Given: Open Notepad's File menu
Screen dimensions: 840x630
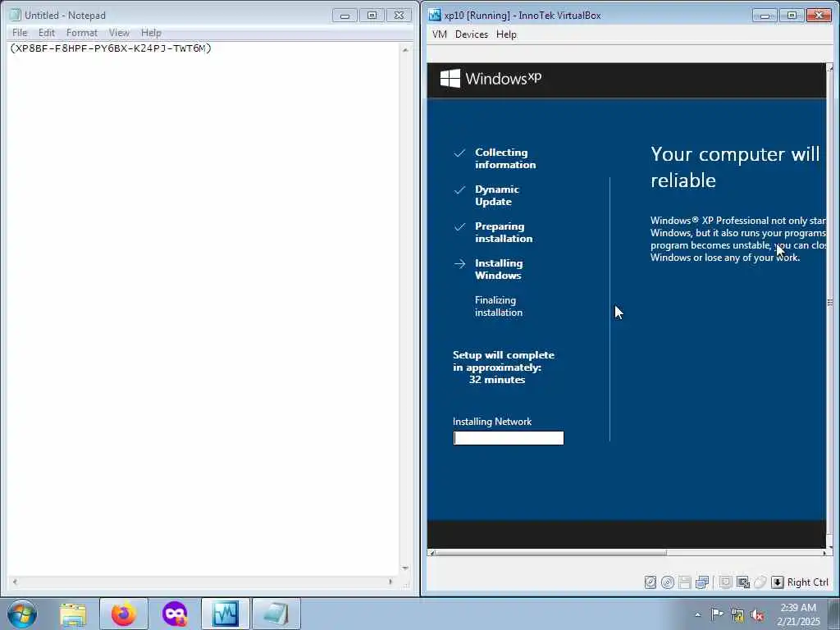Looking at the screenshot, I should pyautogui.click(x=20, y=33).
